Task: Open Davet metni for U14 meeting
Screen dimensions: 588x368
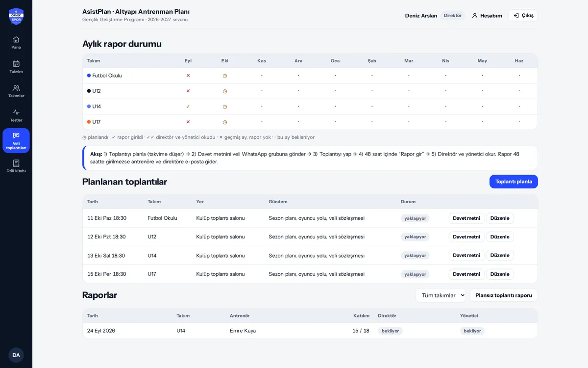Action: 466,256
